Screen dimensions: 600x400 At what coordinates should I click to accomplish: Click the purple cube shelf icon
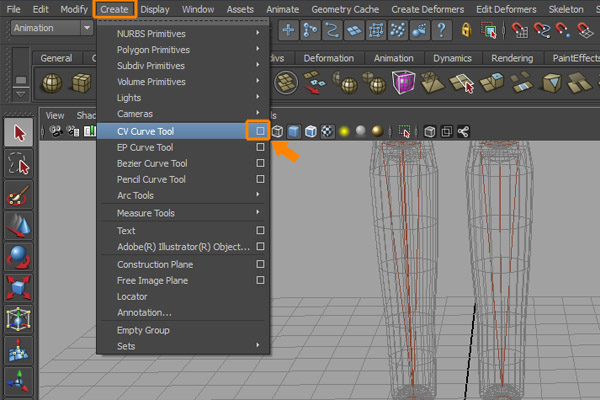point(404,82)
